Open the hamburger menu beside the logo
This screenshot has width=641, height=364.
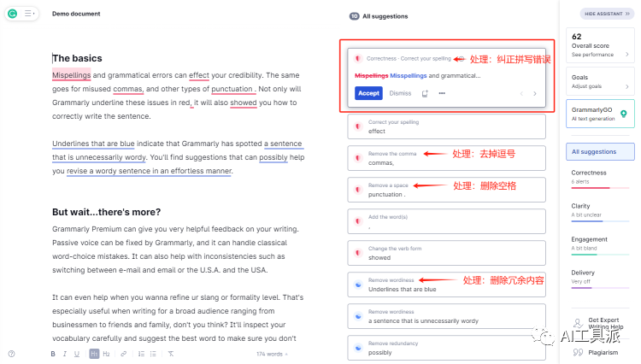click(28, 14)
